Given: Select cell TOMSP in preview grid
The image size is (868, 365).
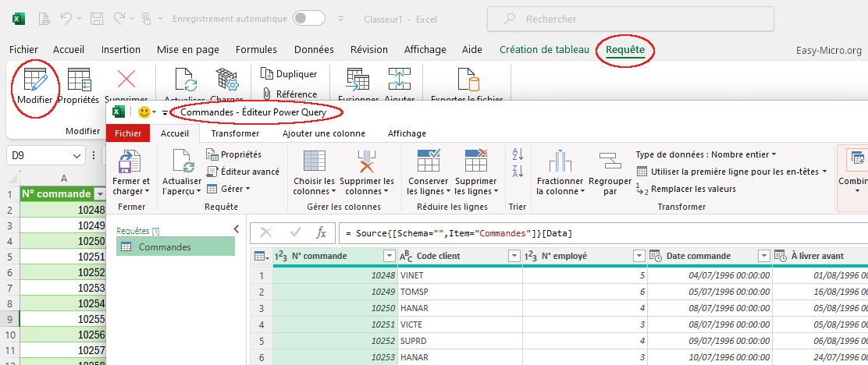Looking at the screenshot, I should [x=460, y=292].
